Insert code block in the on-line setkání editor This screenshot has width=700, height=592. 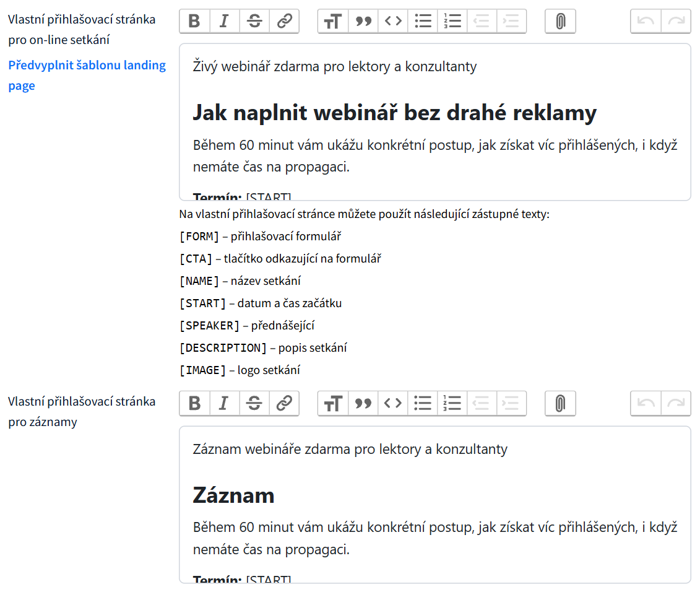pyautogui.click(x=393, y=21)
